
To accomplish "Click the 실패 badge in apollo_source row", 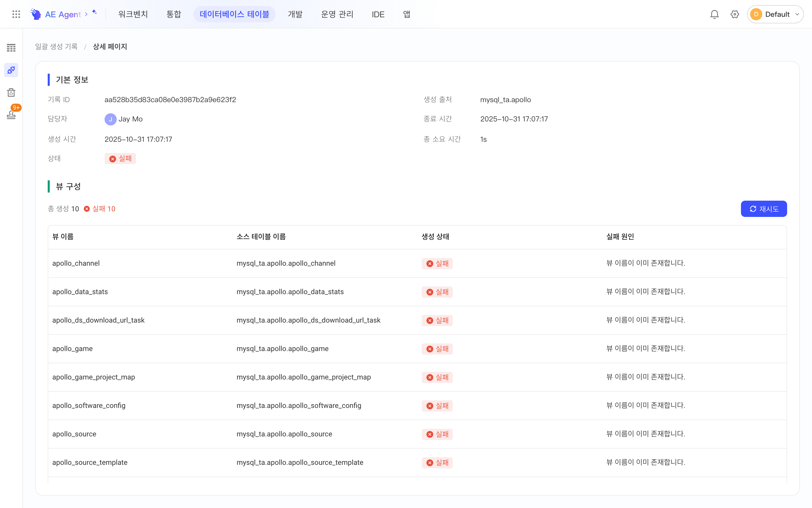I will pyautogui.click(x=437, y=434).
